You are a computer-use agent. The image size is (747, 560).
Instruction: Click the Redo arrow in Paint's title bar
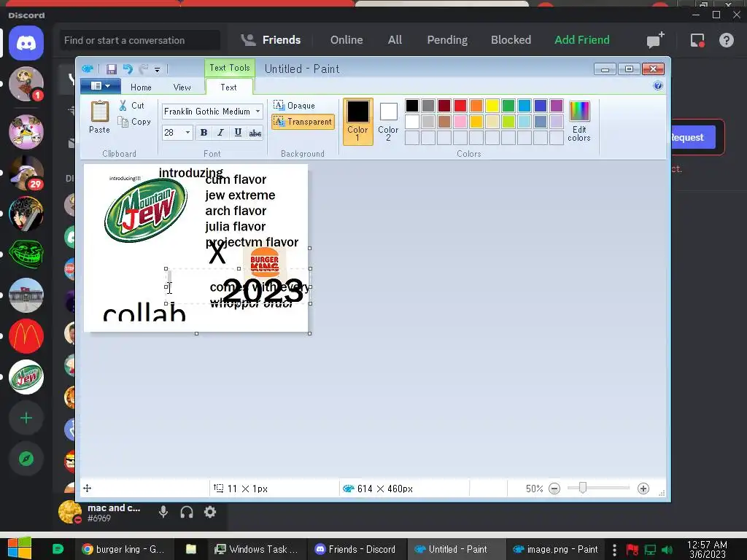pyautogui.click(x=144, y=69)
